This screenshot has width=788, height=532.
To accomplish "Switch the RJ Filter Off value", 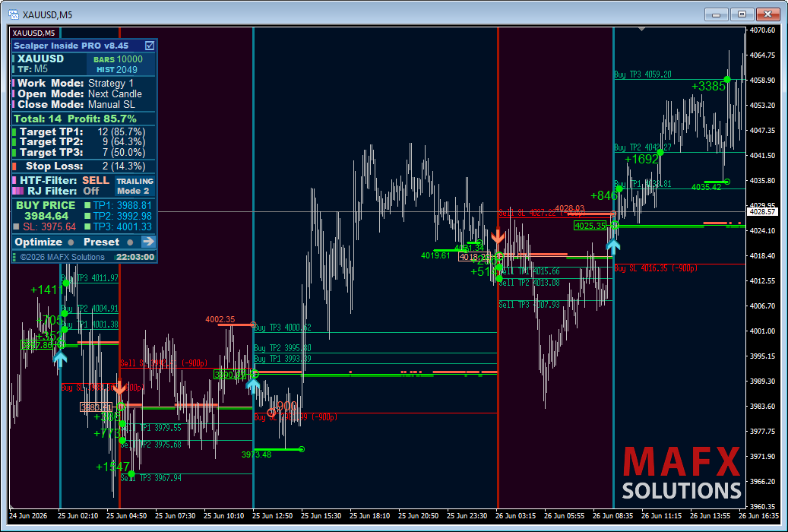I will pyautogui.click(x=91, y=191).
